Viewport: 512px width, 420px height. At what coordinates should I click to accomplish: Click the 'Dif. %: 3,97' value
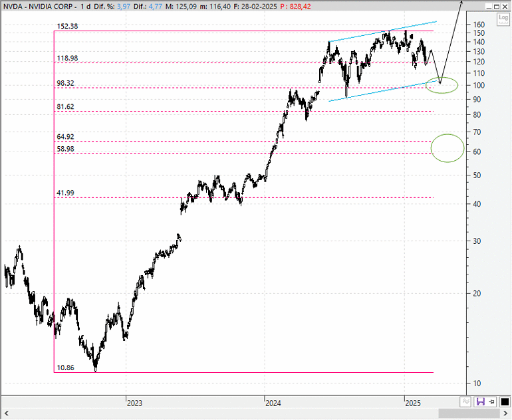click(112, 7)
